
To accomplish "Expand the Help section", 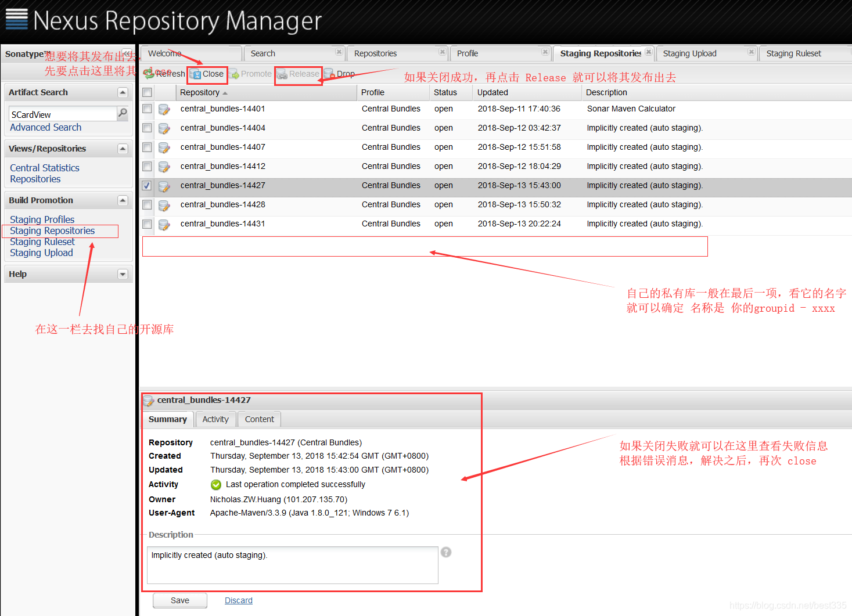I will (123, 274).
